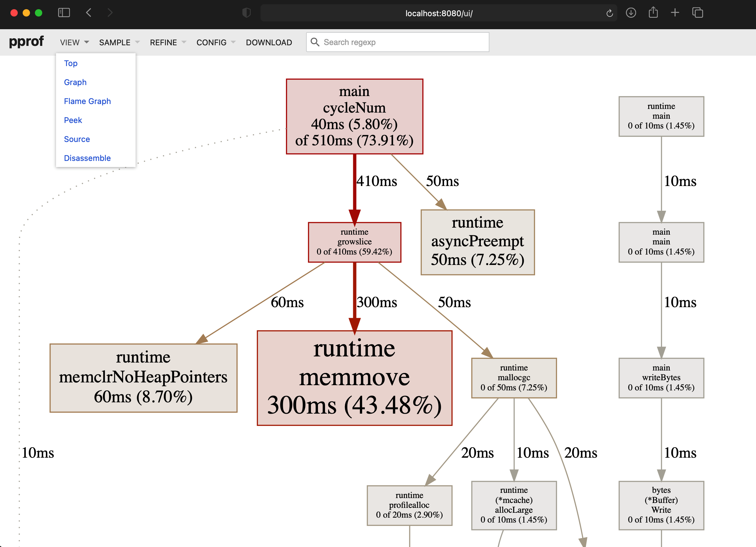The image size is (756, 547).
Task: Click the localhost:8080/ui/ address bar
Action: coord(438,13)
